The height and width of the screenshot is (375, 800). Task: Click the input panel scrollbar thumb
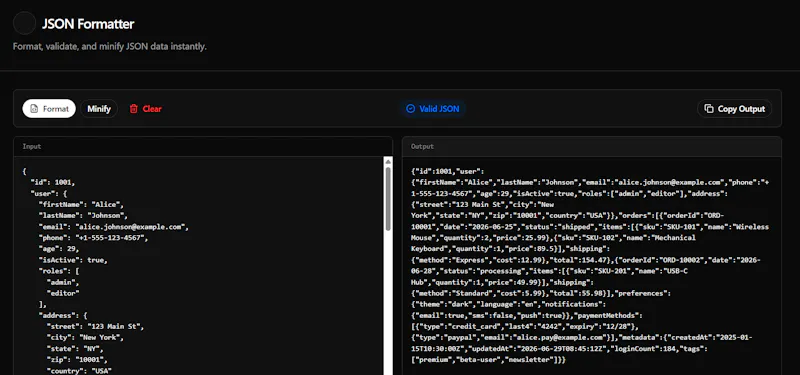click(x=388, y=199)
